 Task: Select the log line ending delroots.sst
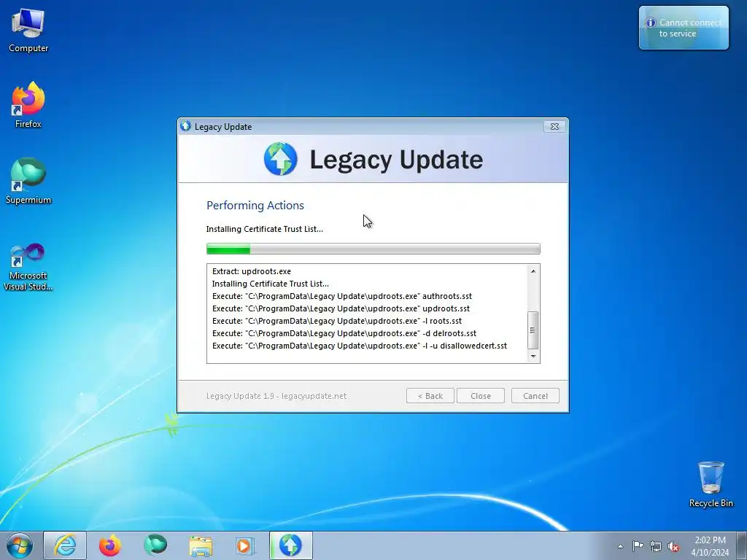344,333
